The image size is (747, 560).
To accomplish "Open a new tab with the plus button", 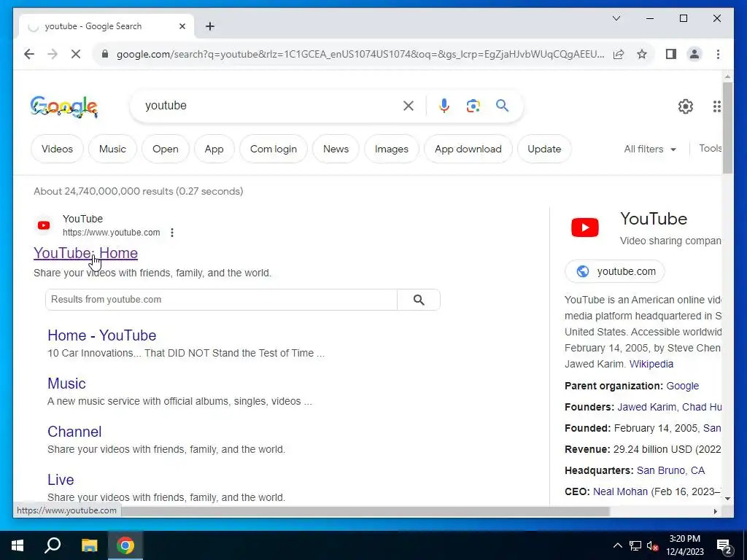I will pos(210,26).
